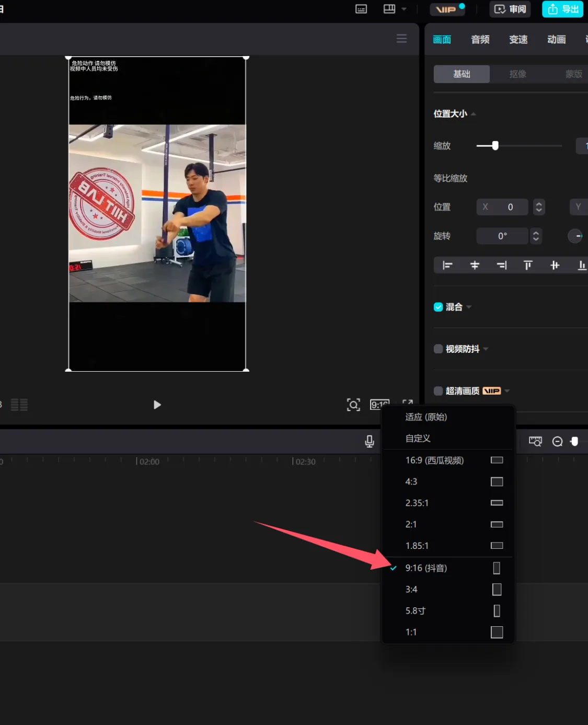588x725 pixels.
Task: Expand the layout dropdown arrow
Action: (404, 9)
